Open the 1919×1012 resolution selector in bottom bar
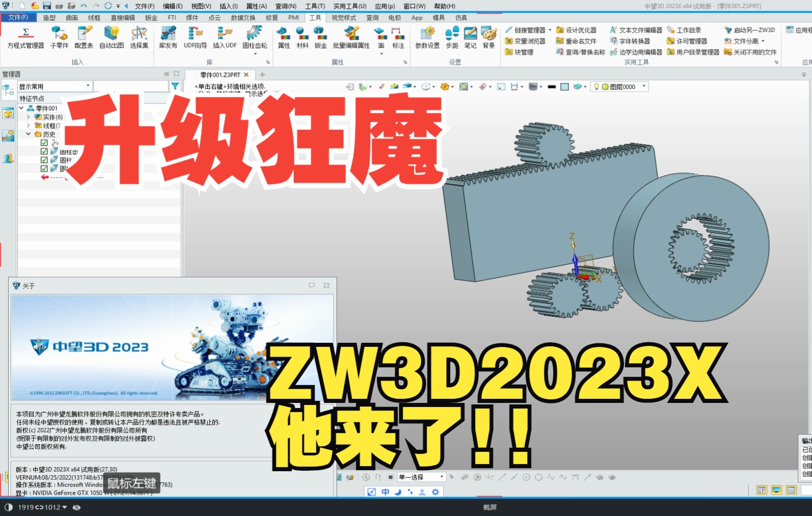Image resolution: width=812 pixels, height=516 pixels. pos(42,507)
